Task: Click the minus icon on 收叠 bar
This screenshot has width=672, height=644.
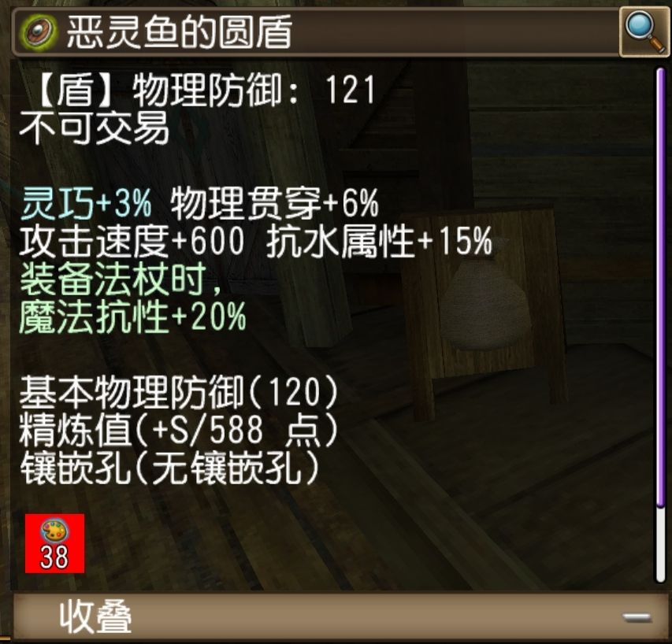Action: coord(637,617)
